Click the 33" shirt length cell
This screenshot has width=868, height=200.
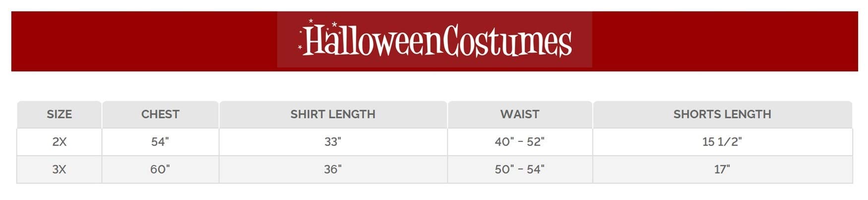(x=333, y=142)
